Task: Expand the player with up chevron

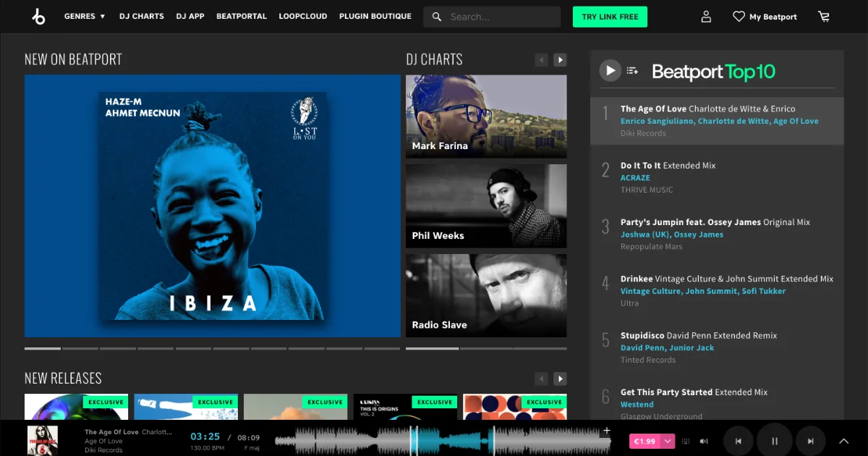Action: (843, 441)
